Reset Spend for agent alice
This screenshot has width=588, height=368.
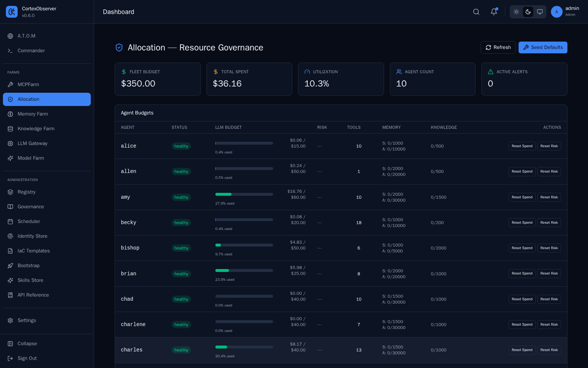coord(522,146)
